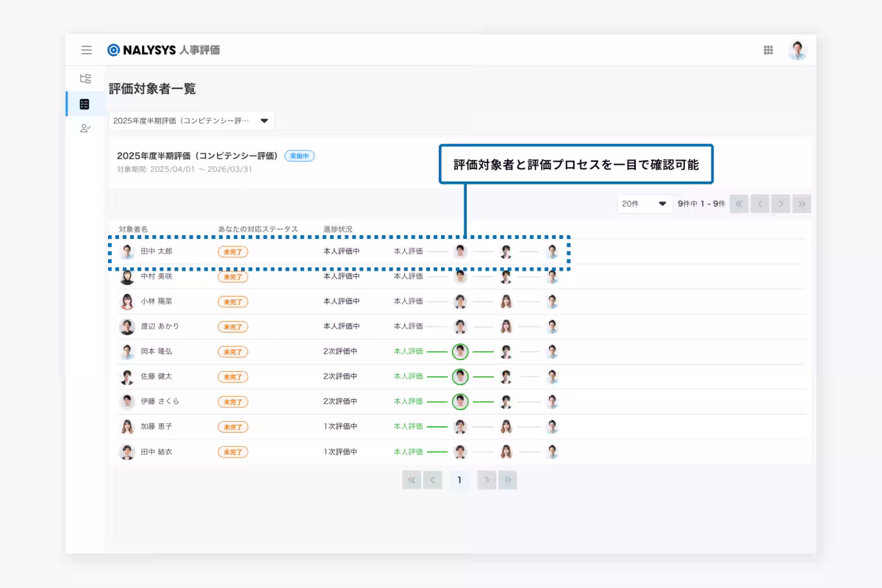Open the 20件 page size dropdown
This screenshot has height=588, width=882.
(645, 204)
